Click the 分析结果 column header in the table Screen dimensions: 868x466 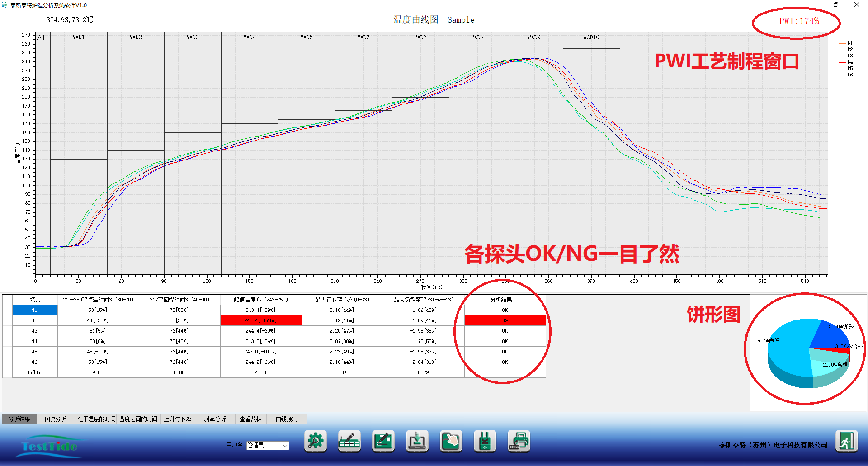[501, 300]
